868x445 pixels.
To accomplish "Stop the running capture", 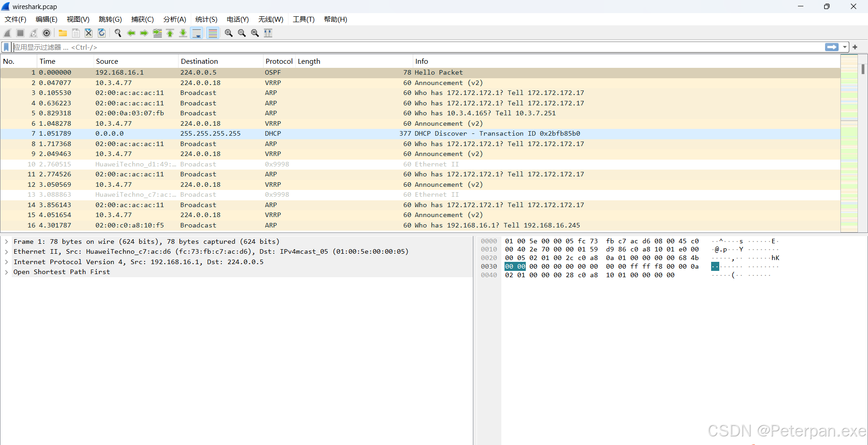I will (20, 33).
